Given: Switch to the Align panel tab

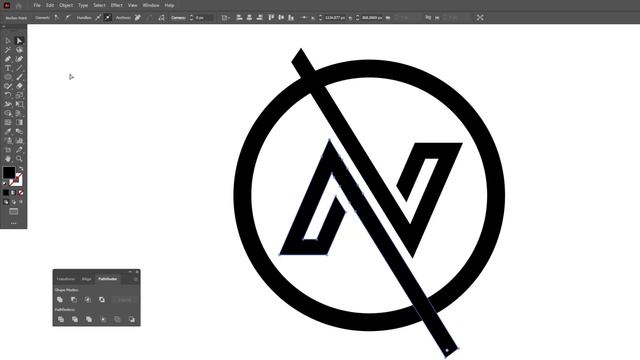Looking at the screenshot, I should (x=87, y=279).
